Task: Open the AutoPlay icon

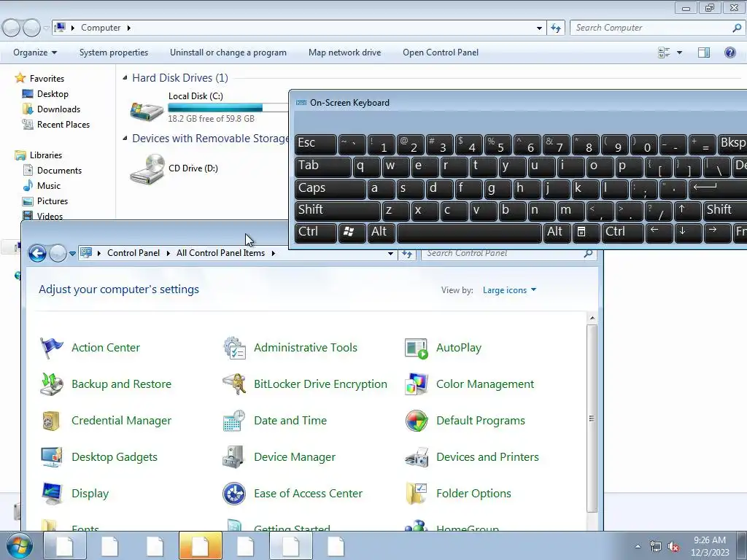Action: (417, 348)
